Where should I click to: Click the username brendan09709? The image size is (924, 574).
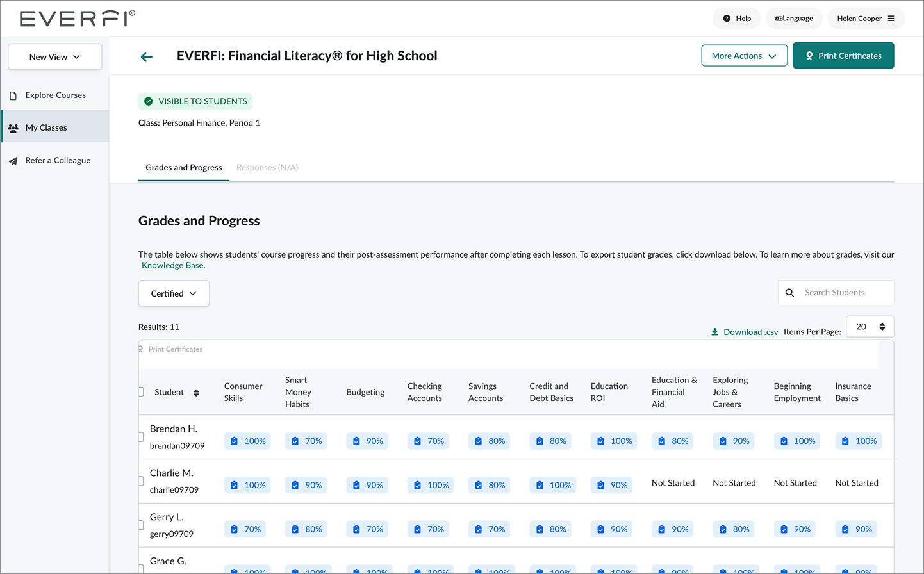click(x=177, y=446)
